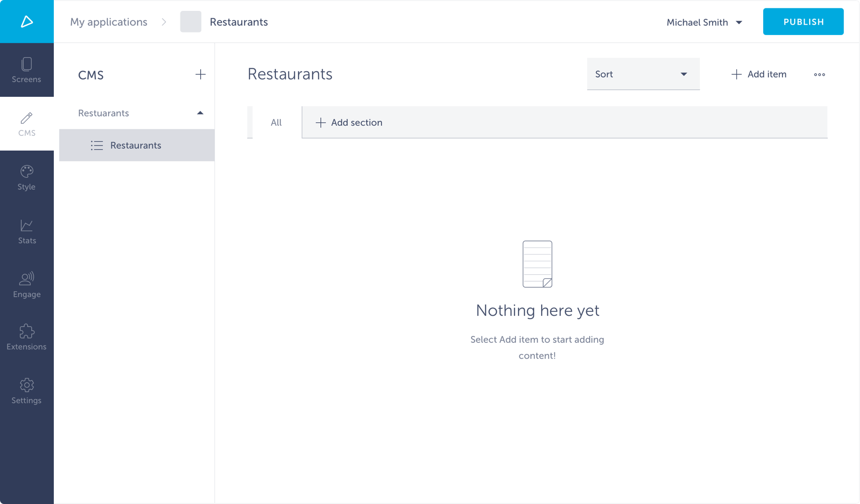The height and width of the screenshot is (504, 860).
Task: Open the Screens panel from sidebar
Action: pyautogui.click(x=27, y=70)
